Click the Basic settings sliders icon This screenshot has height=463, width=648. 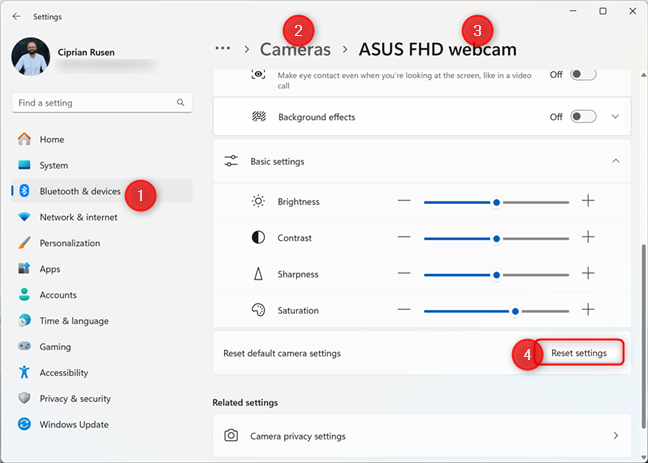pos(231,161)
